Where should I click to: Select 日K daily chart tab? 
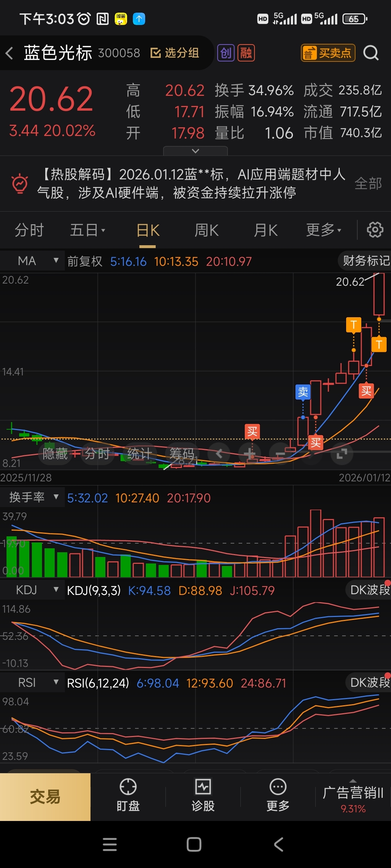point(148,230)
